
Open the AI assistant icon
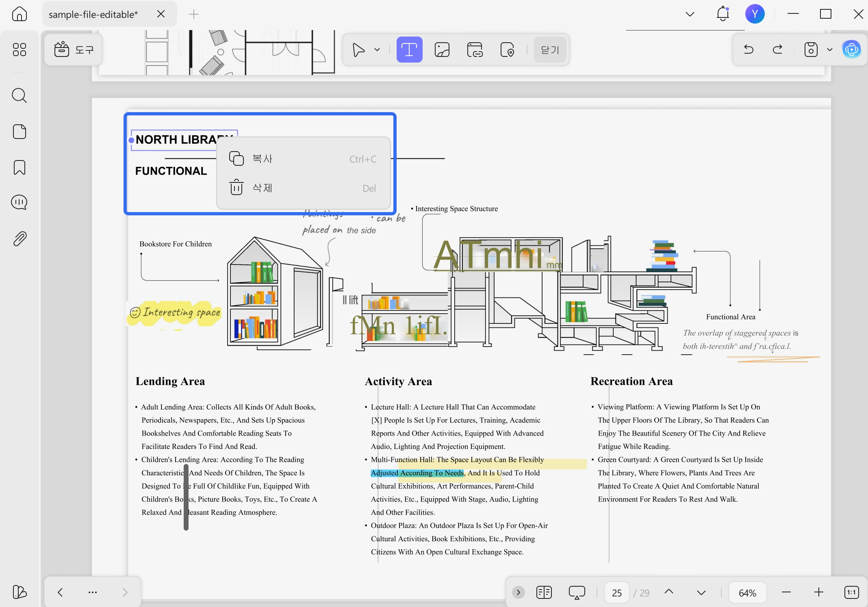(x=851, y=50)
